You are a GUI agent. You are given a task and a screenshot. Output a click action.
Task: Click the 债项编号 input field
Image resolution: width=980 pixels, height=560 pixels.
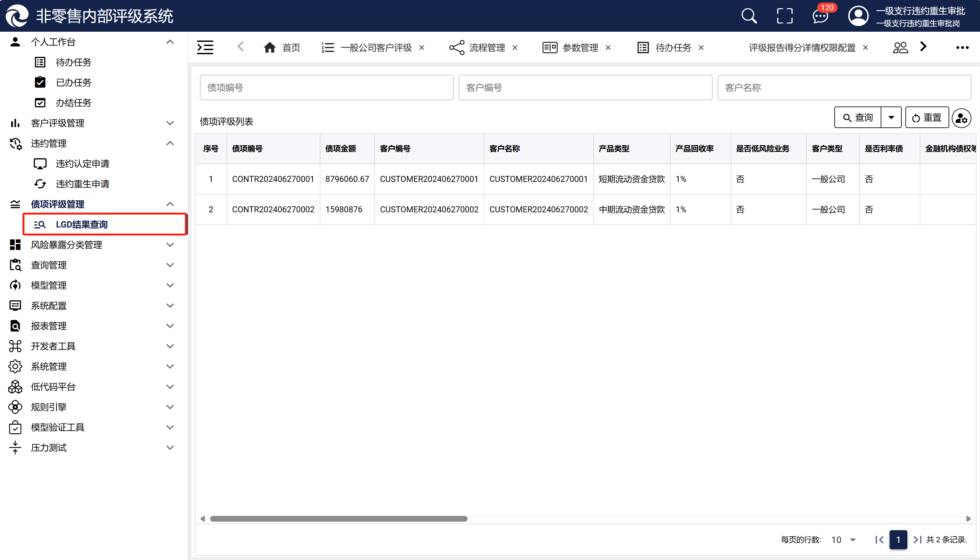[326, 88]
